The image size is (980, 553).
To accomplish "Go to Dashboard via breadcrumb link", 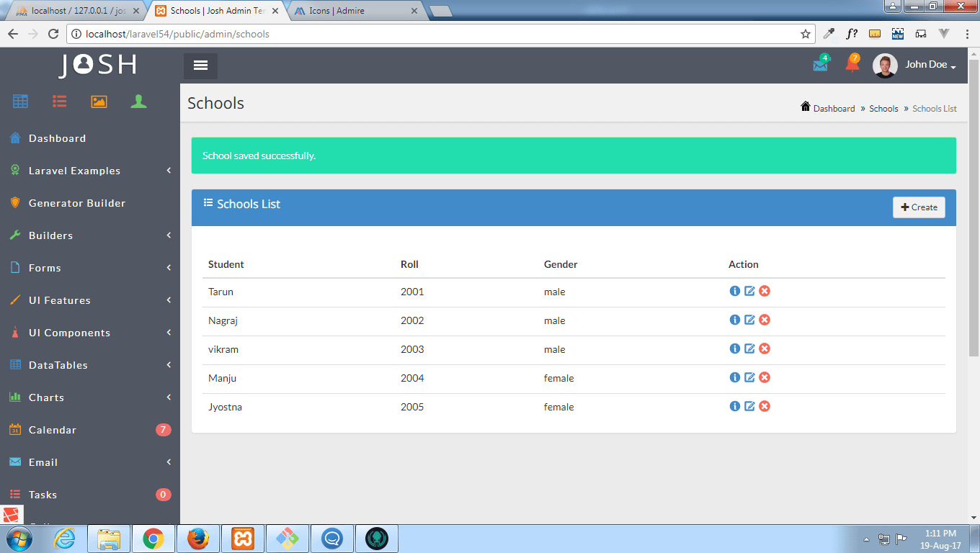I will (834, 109).
